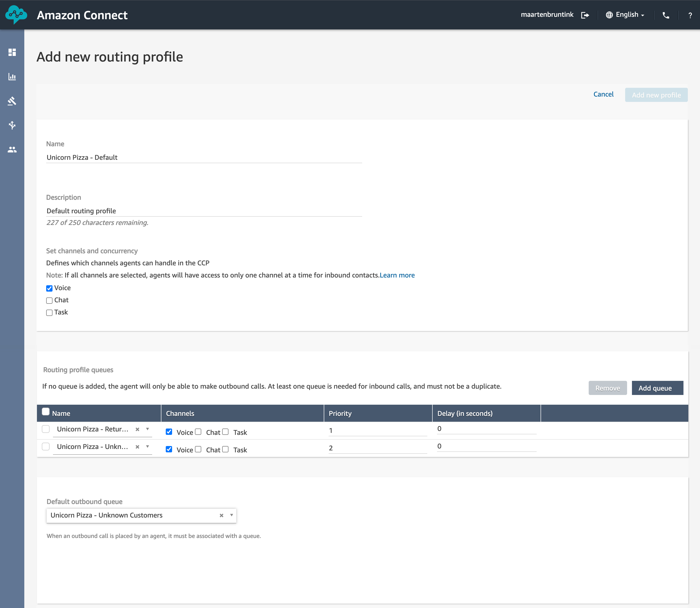Click the Amazon Connect cloud logo
This screenshot has width=700, height=608.
16,15
